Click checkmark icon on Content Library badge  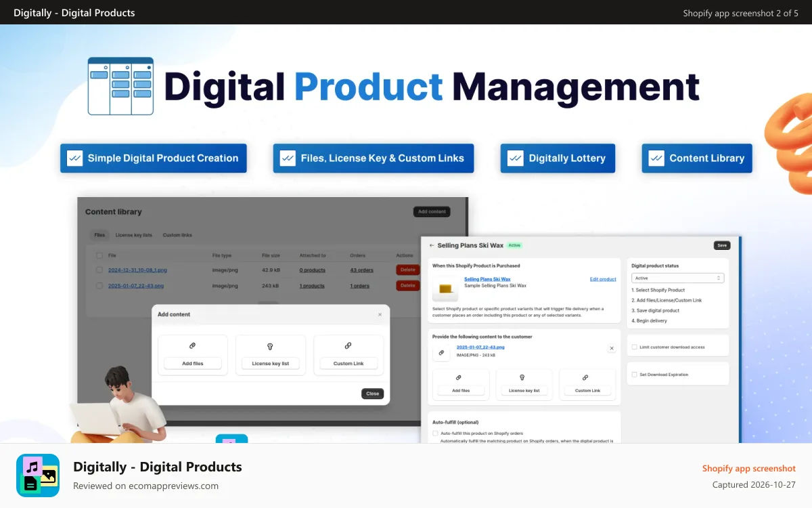pyautogui.click(x=656, y=158)
